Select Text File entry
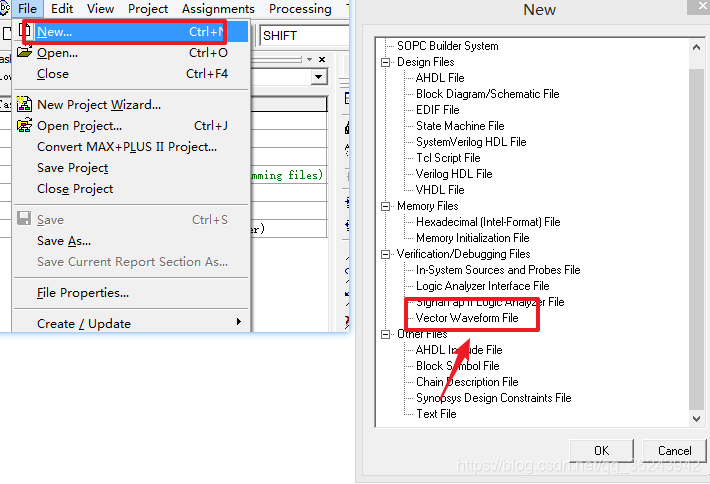Image resolution: width=710 pixels, height=484 pixels. (x=436, y=414)
